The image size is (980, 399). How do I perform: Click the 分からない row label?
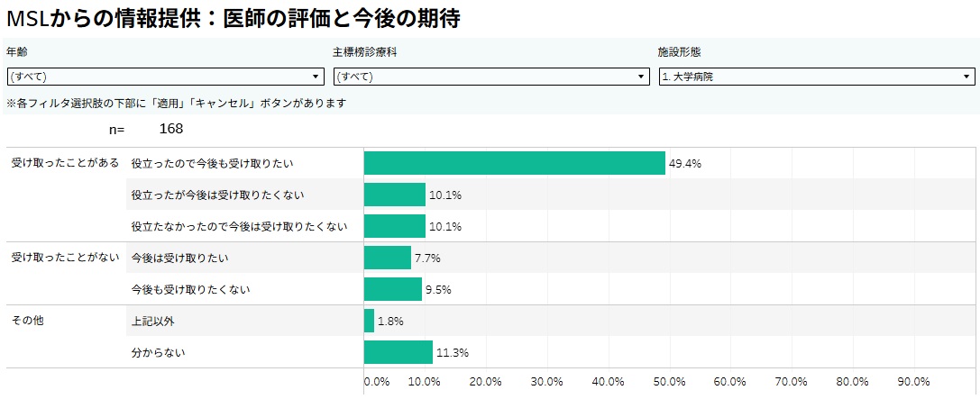(x=159, y=352)
